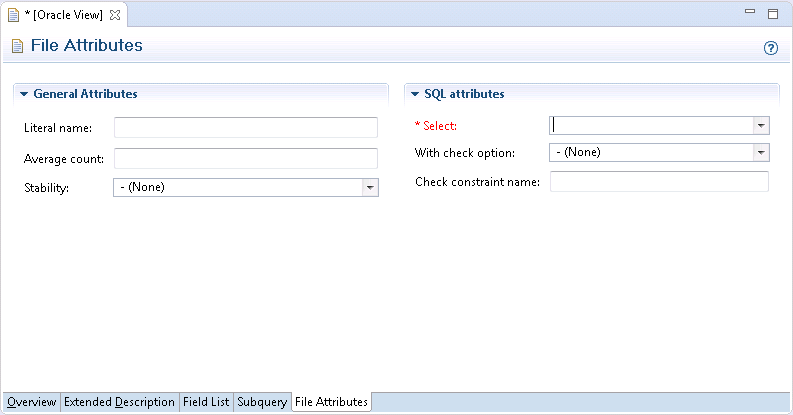The height and width of the screenshot is (415, 793).
Task: Minimize the editor pane
Action: pos(750,14)
